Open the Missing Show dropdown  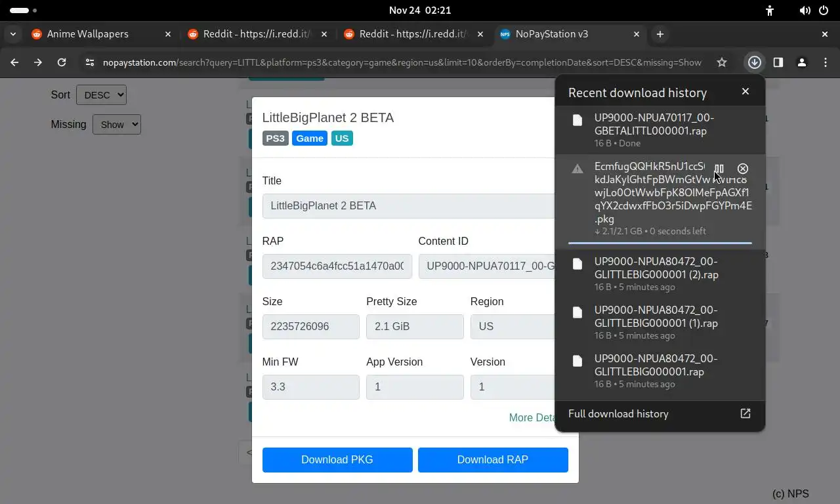click(x=117, y=124)
